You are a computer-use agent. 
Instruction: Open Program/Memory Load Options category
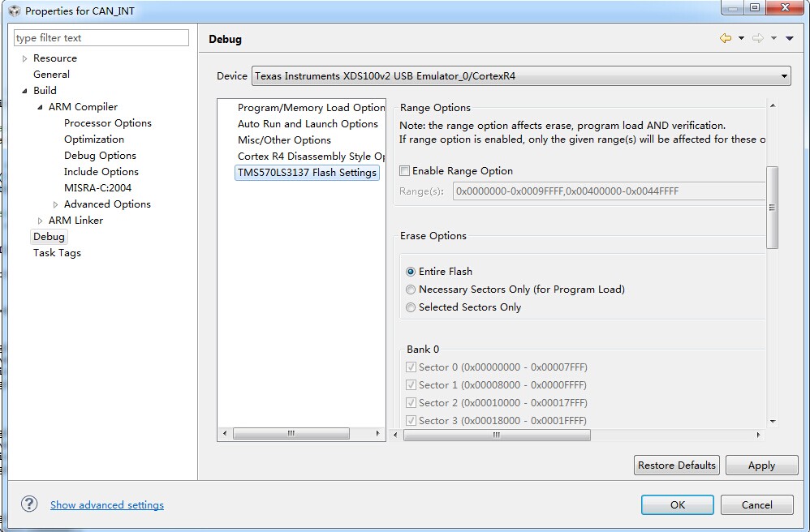point(311,108)
